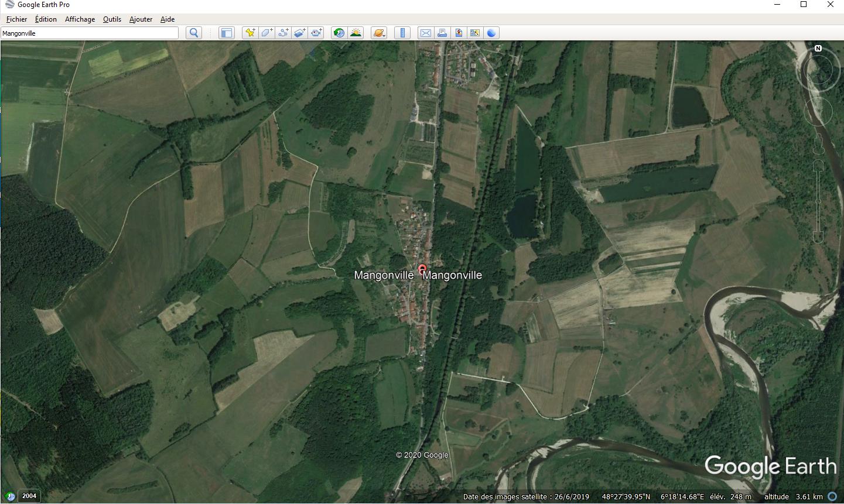Show historical imagery clock icon
The height and width of the screenshot is (504, 844).
[x=339, y=33]
